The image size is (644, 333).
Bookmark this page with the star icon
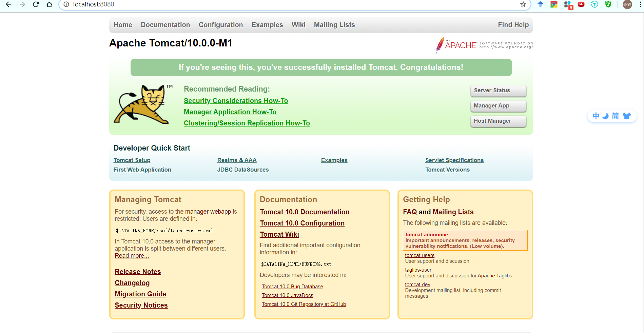[x=523, y=4]
